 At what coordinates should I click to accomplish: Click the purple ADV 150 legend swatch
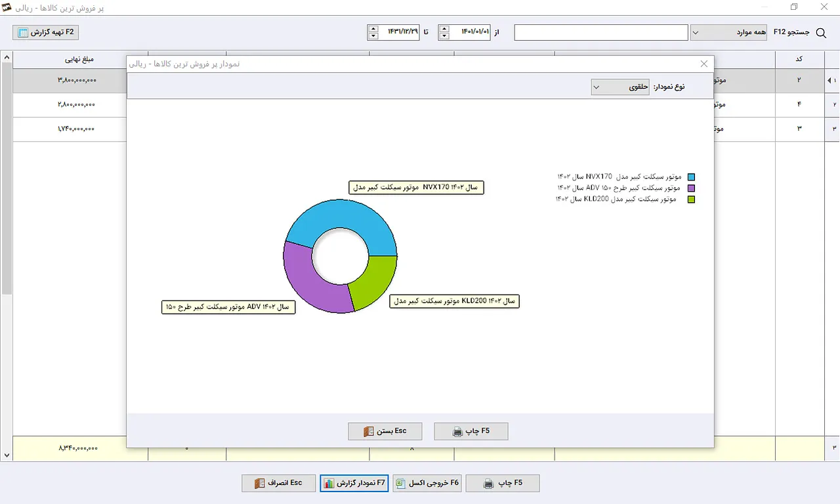pyautogui.click(x=691, y=188)
